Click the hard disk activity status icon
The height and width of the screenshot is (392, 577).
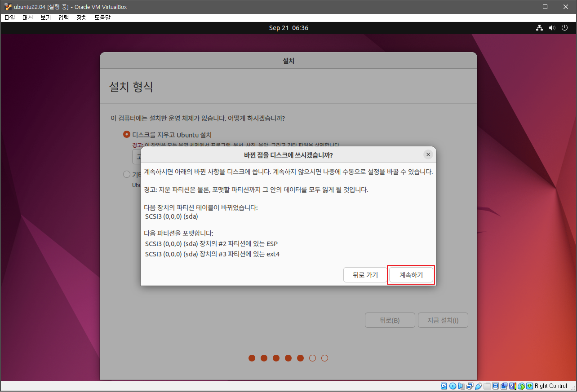point(444,386)
